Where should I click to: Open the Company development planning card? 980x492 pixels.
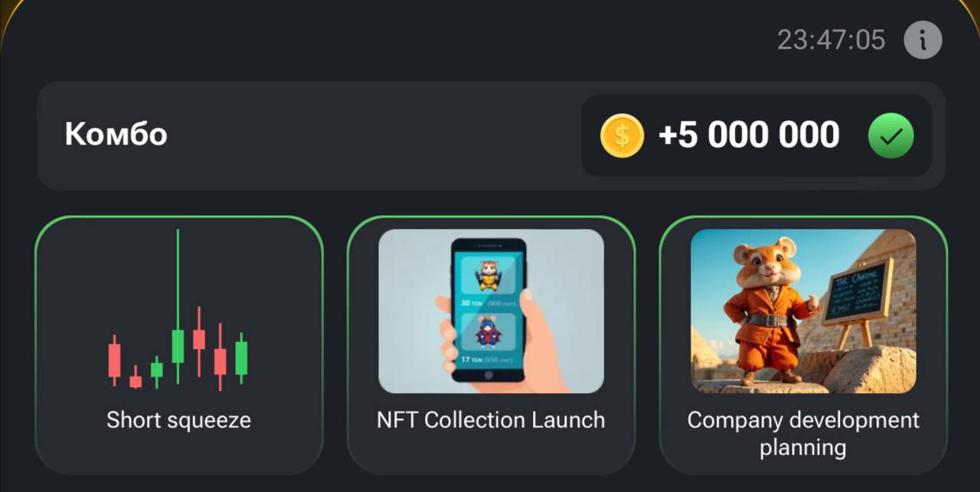pos(803,345)
